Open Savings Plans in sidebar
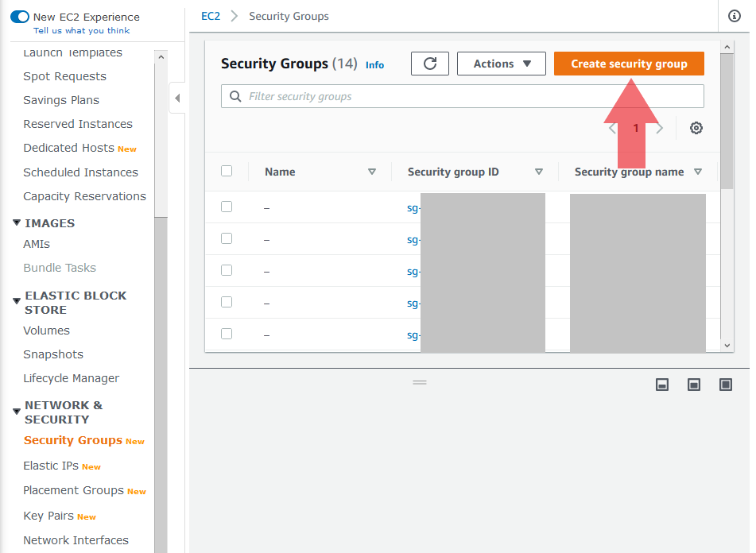The width and height of the screenshot is (756, 553). [61, 100]
